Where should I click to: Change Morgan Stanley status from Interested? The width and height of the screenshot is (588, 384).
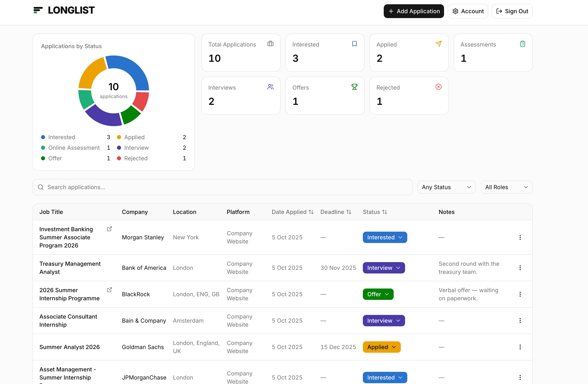[385, 237]
